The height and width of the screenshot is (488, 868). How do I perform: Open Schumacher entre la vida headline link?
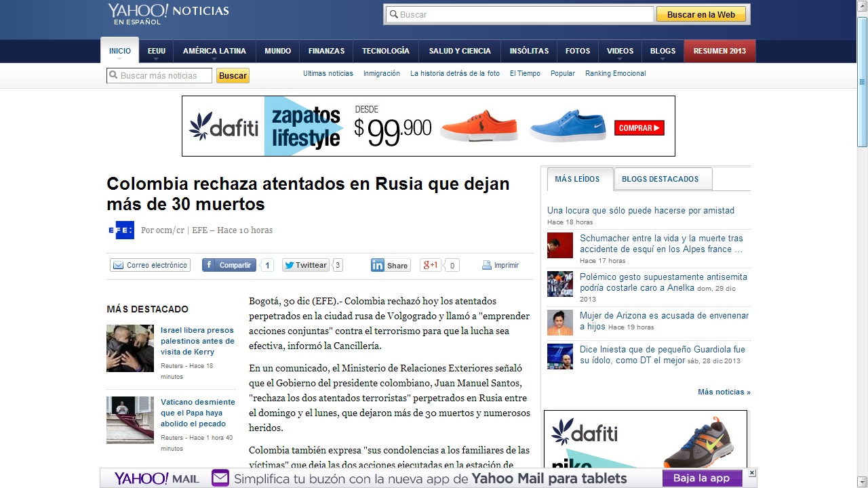pos(661,244)
